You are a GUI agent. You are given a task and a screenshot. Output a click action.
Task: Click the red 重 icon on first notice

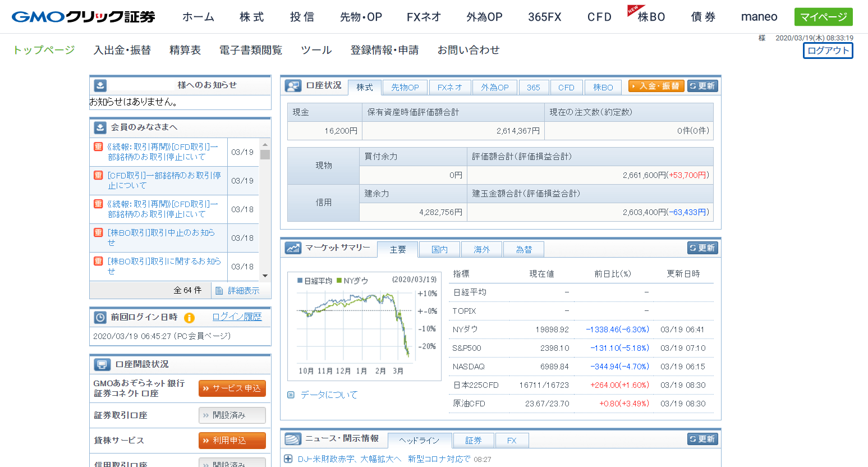[x=98, y=146]
